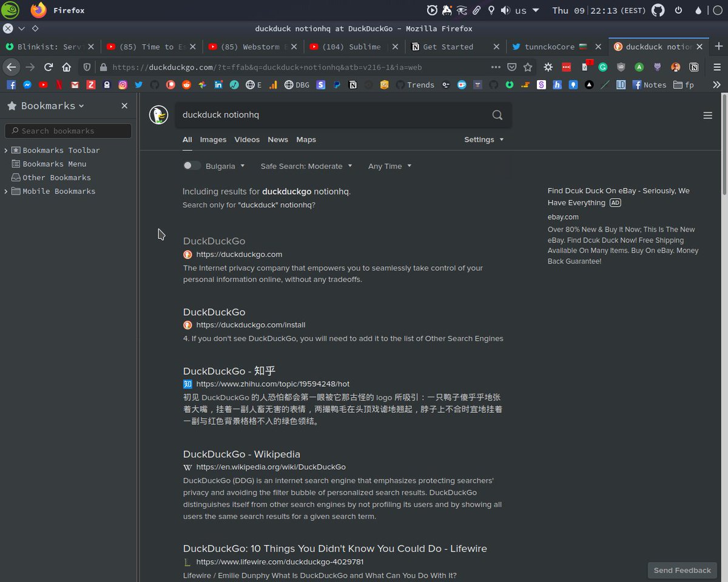Show more bookmarks with the overflow chevron
728x582 pixels.
[716, 85]
